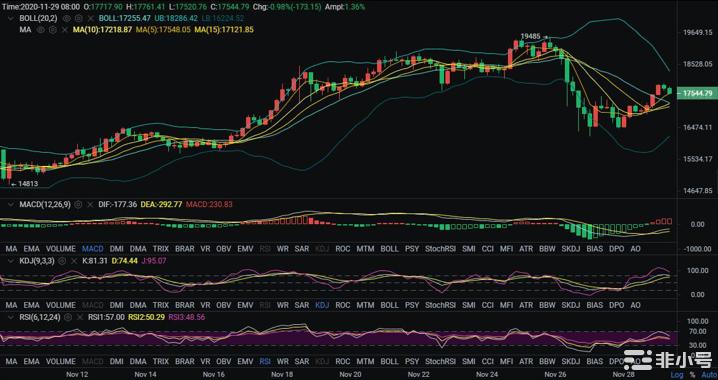This screenshot has width=718, height=380.
Task: Switch KDJ panel row to BRAR
Action: click(x=185, y=305)
